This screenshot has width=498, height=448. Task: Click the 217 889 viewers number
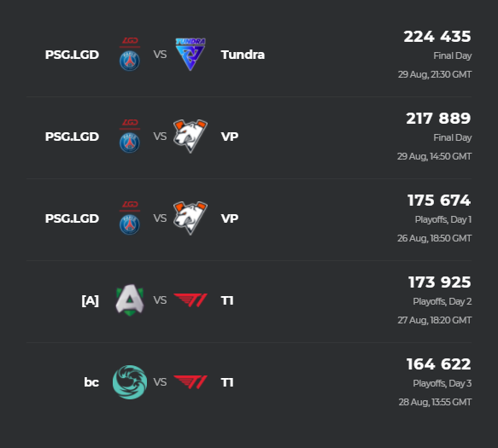(x=438, y=119)
